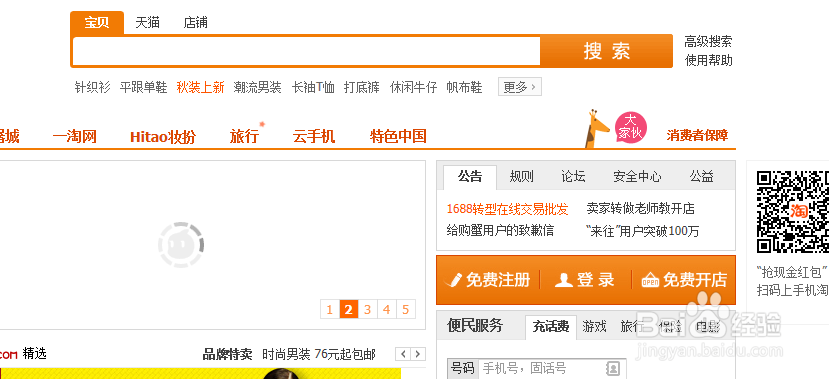Click the Taobao QR code image
Viewport: 829px width, 379px height.
click(x=793, y=212)
